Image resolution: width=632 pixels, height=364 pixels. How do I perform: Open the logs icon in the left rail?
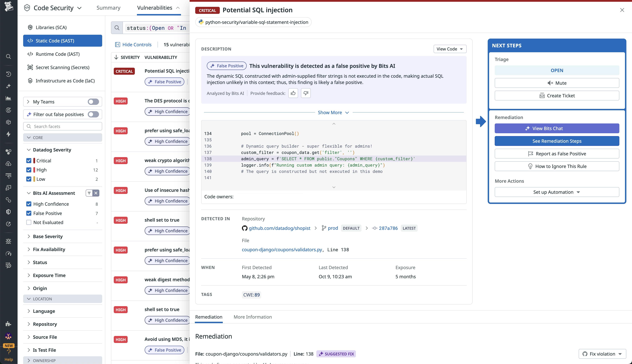point(8,176)
